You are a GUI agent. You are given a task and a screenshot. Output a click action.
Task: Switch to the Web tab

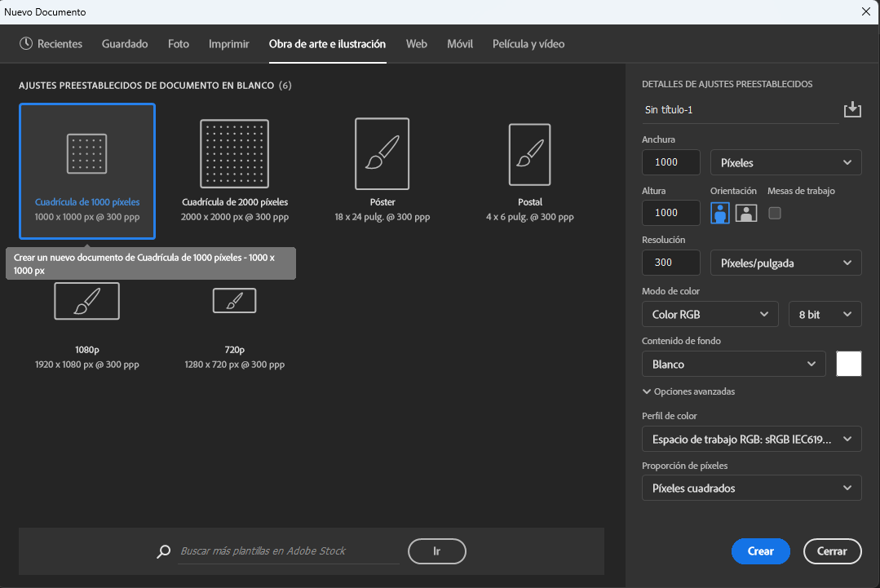[x=417, y=44]
